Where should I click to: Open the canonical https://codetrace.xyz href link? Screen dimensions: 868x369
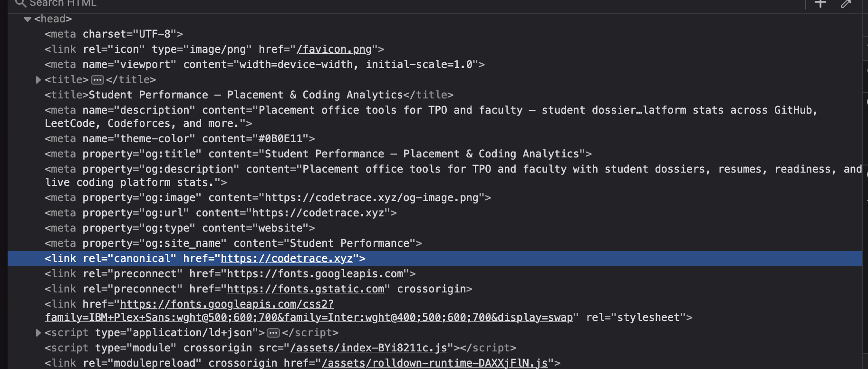click(287, 259)
